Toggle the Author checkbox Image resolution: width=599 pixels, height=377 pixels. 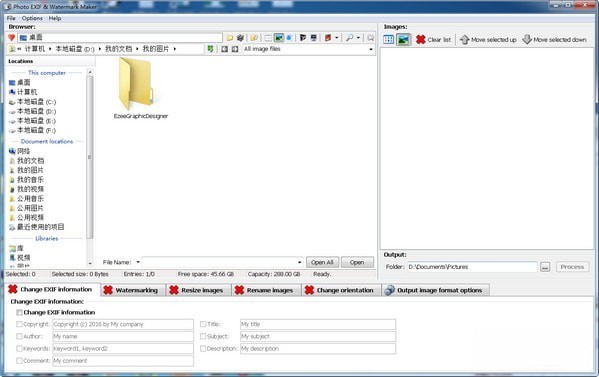19,337
